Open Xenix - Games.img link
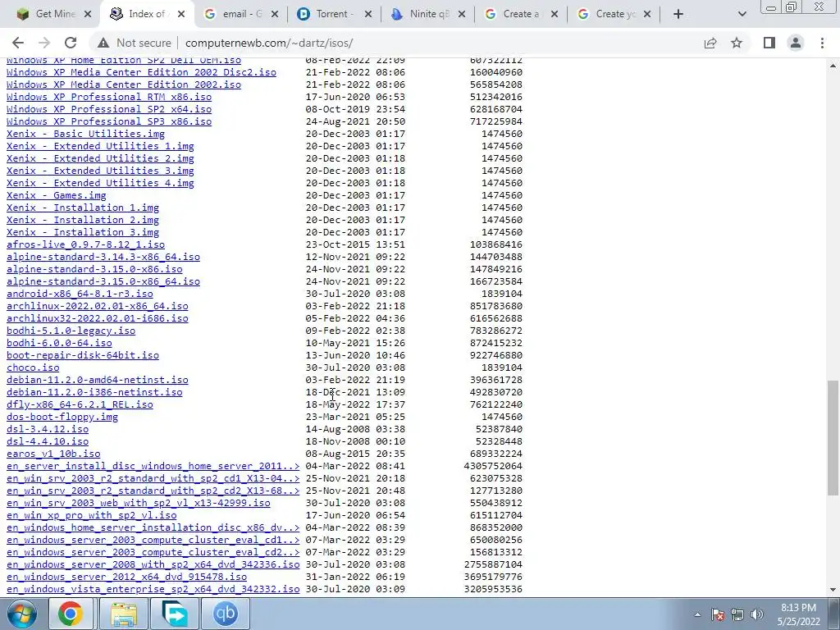The height and width of the screenshot is (630, 840). tap(57, 195)
